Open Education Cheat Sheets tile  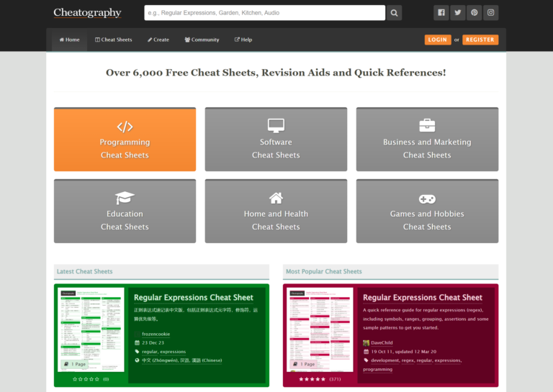coord(125,211)
